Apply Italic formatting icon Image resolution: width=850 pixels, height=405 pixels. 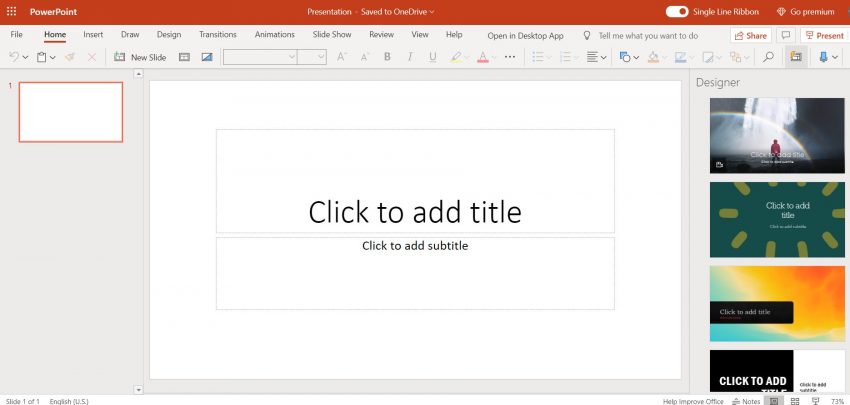coord(410,57)
